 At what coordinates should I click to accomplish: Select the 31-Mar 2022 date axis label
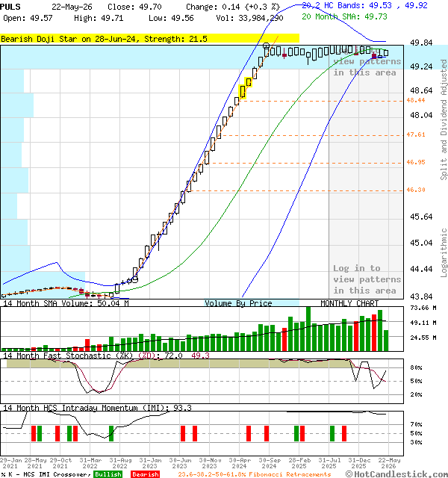click(90, 463)
